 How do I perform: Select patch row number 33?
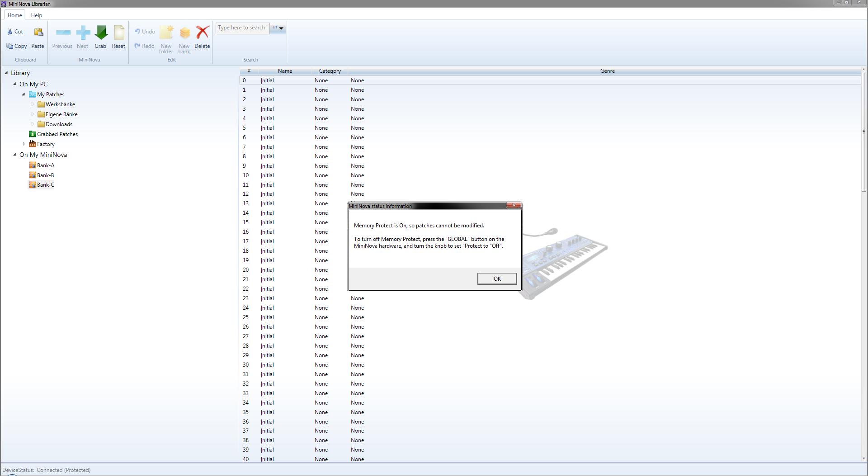coord(550,393)
